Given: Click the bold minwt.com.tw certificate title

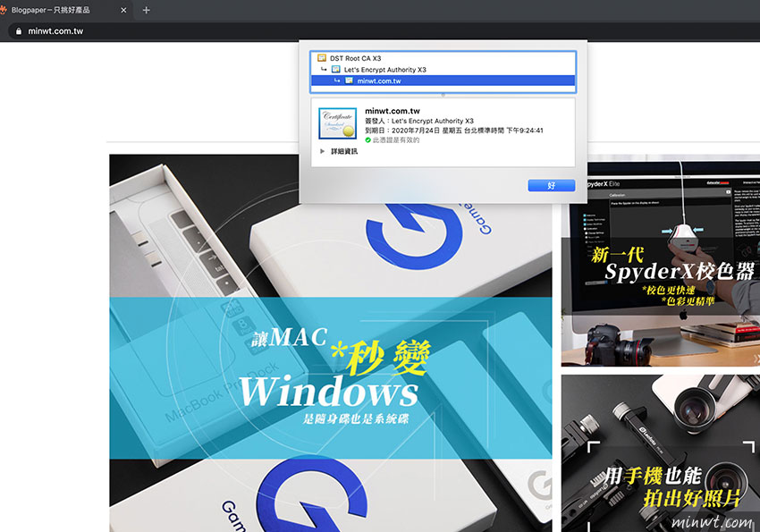Looking at the screenshot, I should (x=393, y=111).
